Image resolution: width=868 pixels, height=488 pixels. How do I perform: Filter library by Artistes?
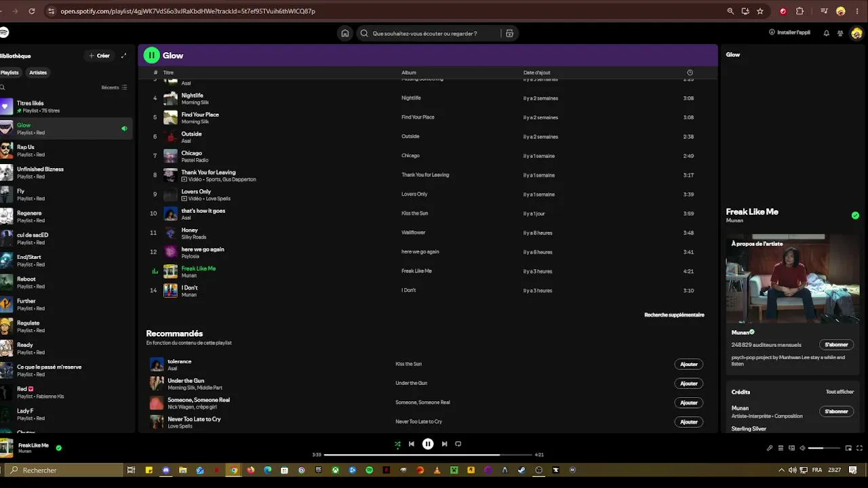(x=38, y=73)
